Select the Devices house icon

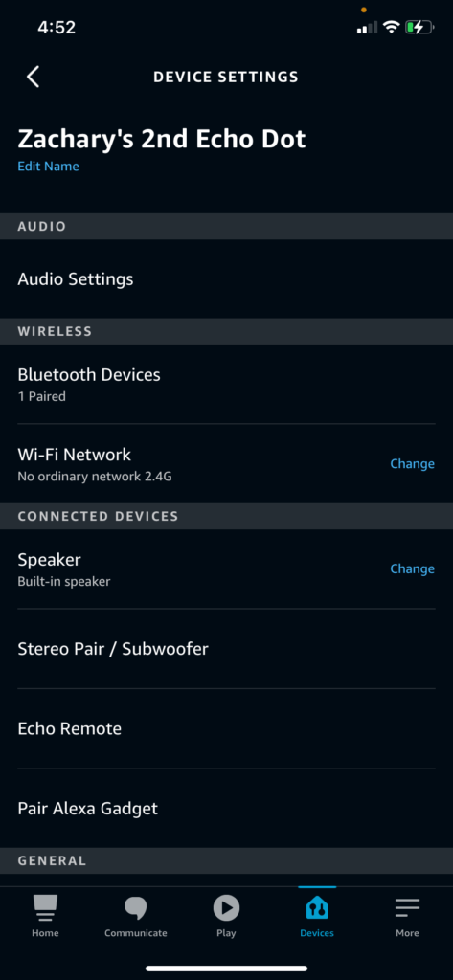[x=317, y=907]
